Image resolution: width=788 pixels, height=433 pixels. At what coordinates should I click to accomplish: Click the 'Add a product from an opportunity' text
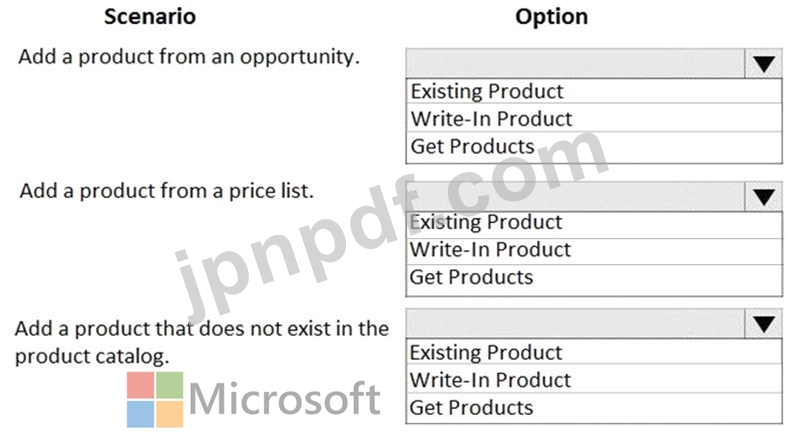tap(189, 57)
